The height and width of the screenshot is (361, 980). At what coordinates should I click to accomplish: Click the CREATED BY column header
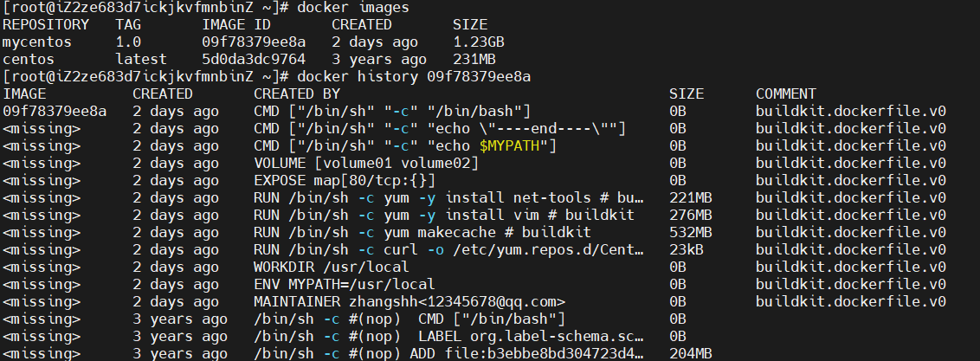[x=296, y=93]
